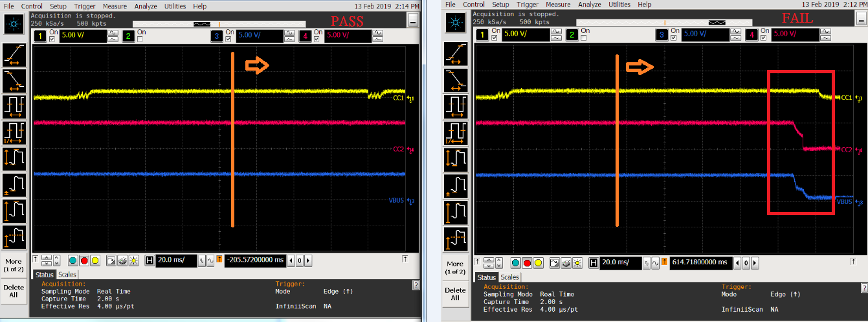Click the Keysight logo icon in PASS window

14,24
